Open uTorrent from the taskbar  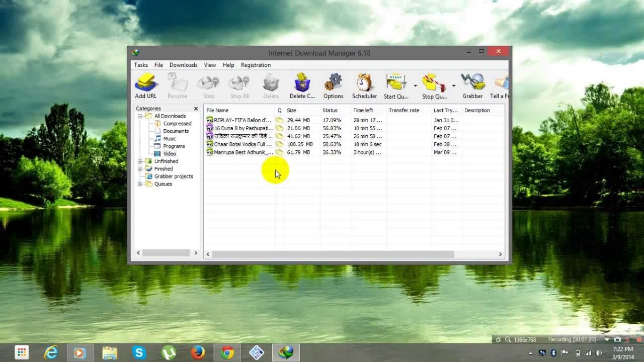coord(169,352)
